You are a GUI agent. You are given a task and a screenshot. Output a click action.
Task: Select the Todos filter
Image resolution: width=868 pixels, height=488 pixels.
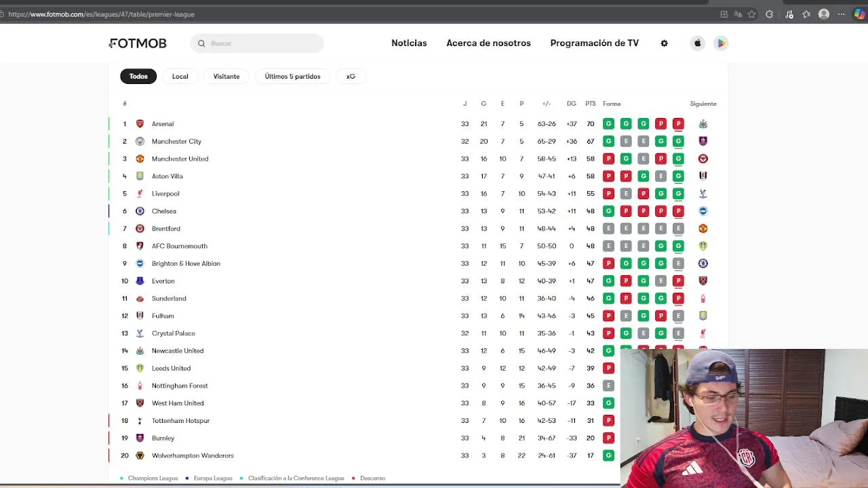tap(138, 77)
